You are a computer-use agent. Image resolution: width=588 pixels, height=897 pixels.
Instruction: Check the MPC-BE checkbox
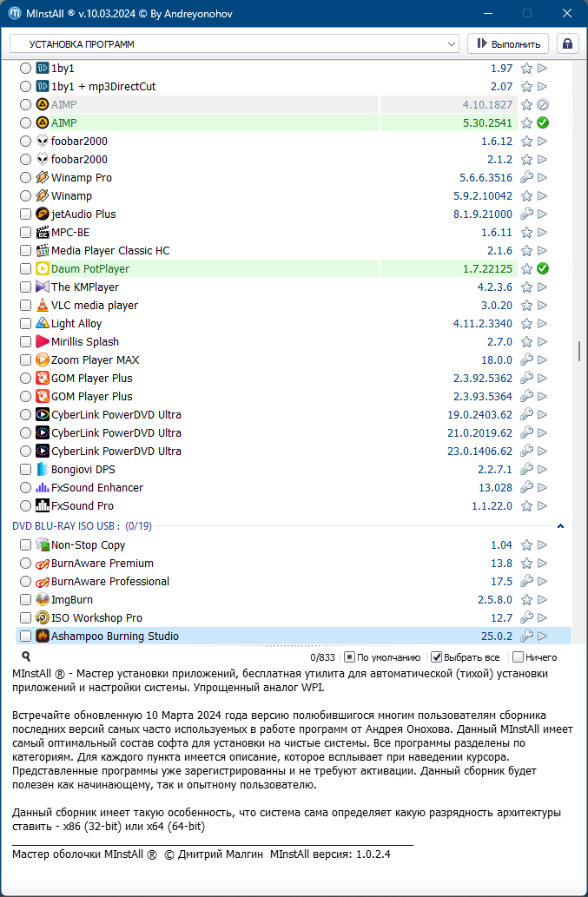(x=26, y=233)
